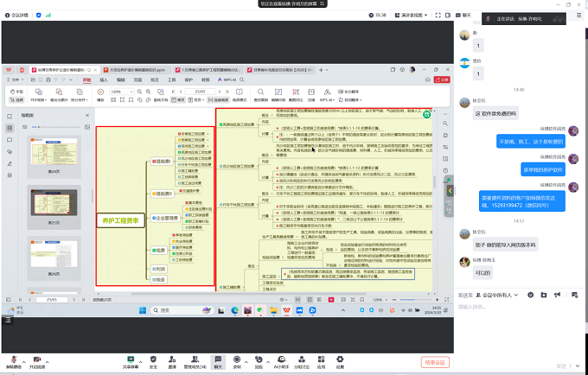Open the meeting Settings gear icon
Screen dimensions: 588x375
point(340,360)
